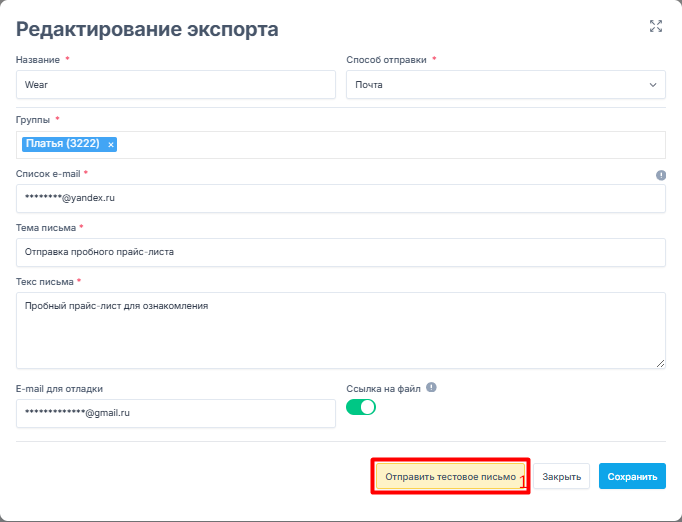Click info icon beside Список e-mail
The width and height of the screenshot is (682, 522).
pyautogui.click(x=660, y=175)
